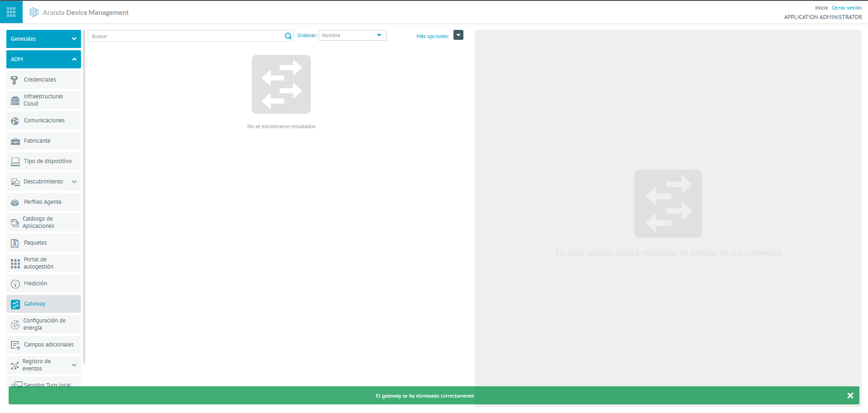Open the Ordenar Nombre dropdown
The height and width of the screenshot is (413, 868).
point(352,35)
